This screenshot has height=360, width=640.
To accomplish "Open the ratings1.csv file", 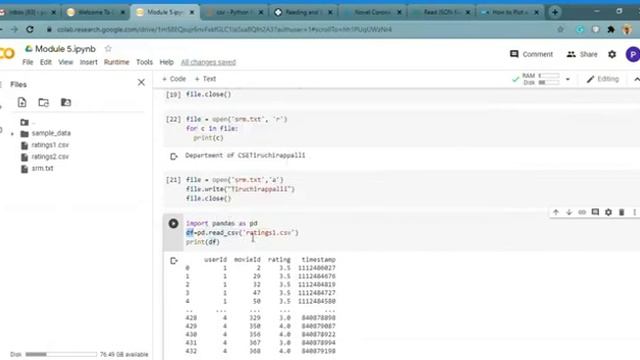I will (x=50, y=145).
